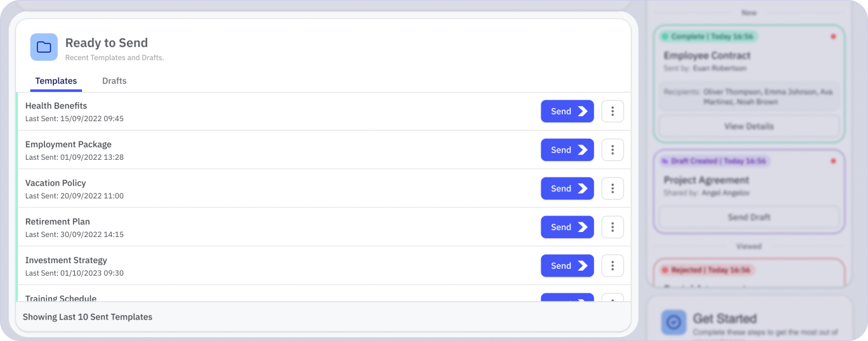The image size is (868, 341).
Task: Send the Retirement Plan template
Action: (x=567, y=228)
